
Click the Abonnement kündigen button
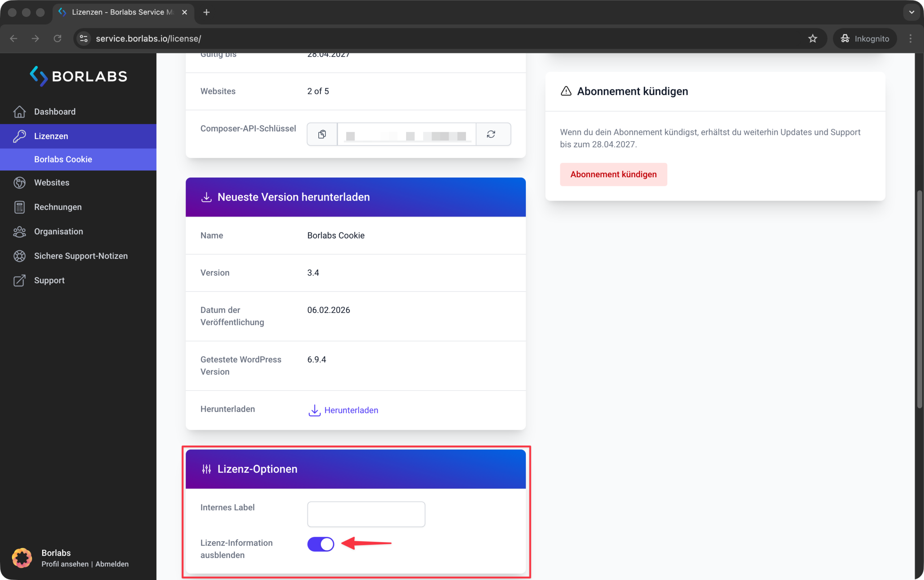613,175
